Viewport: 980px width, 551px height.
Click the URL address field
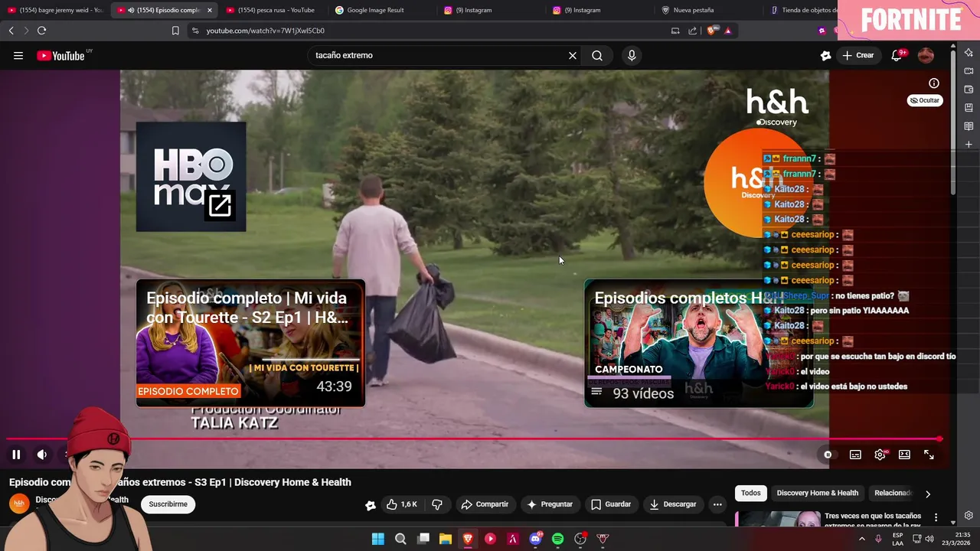429,31
